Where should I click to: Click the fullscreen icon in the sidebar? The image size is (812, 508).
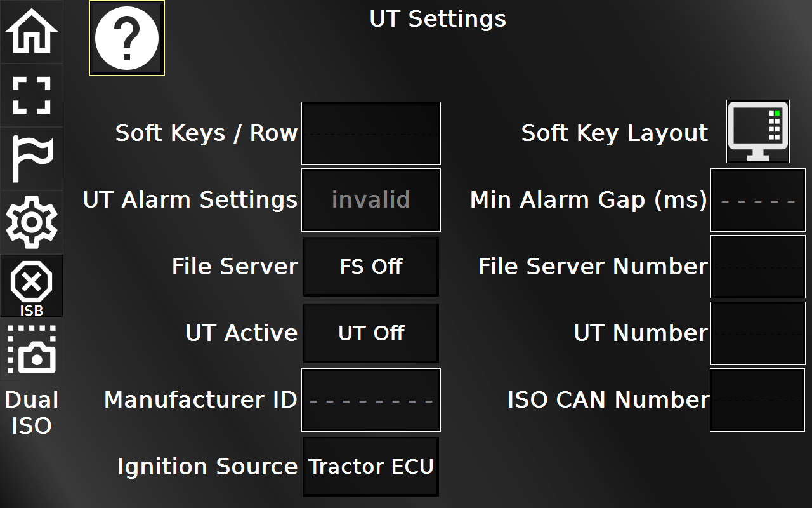[x=32, y=95]
